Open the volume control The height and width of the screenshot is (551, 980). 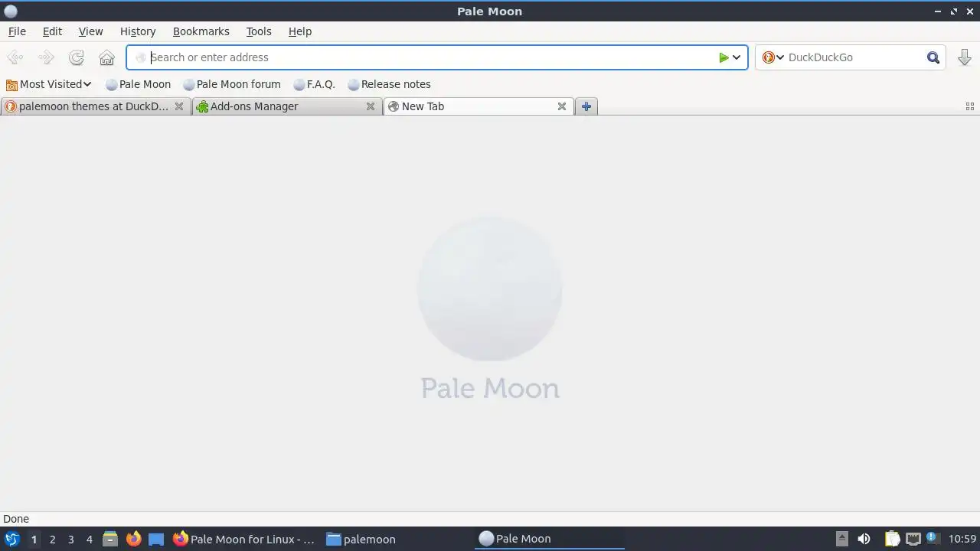[x=864, y=539]
